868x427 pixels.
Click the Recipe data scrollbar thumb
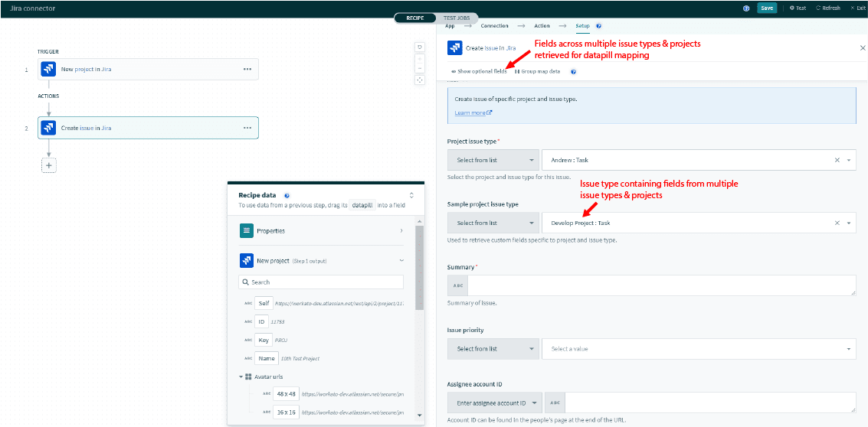(x=419, y=267)
